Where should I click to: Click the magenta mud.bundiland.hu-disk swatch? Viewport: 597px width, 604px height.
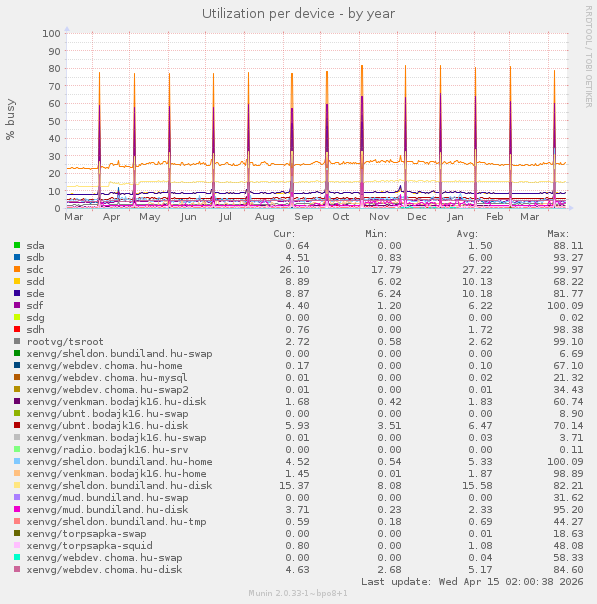point(17,509)
